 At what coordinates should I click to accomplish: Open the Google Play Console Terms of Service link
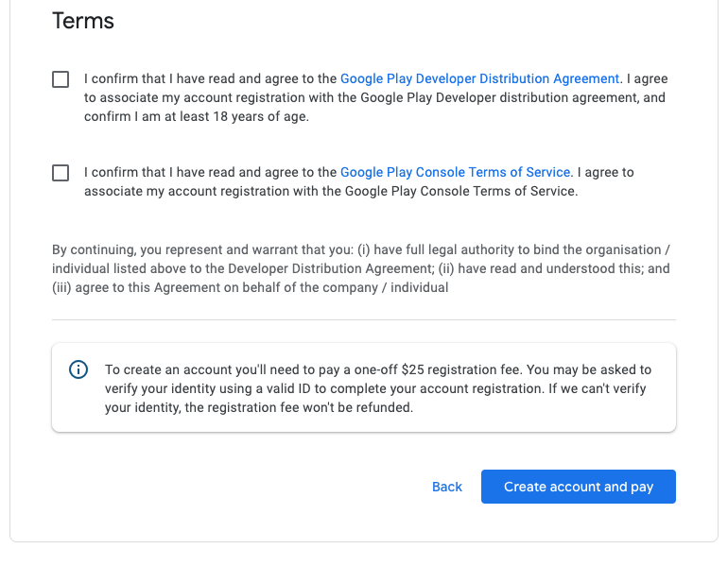point(455,173)
